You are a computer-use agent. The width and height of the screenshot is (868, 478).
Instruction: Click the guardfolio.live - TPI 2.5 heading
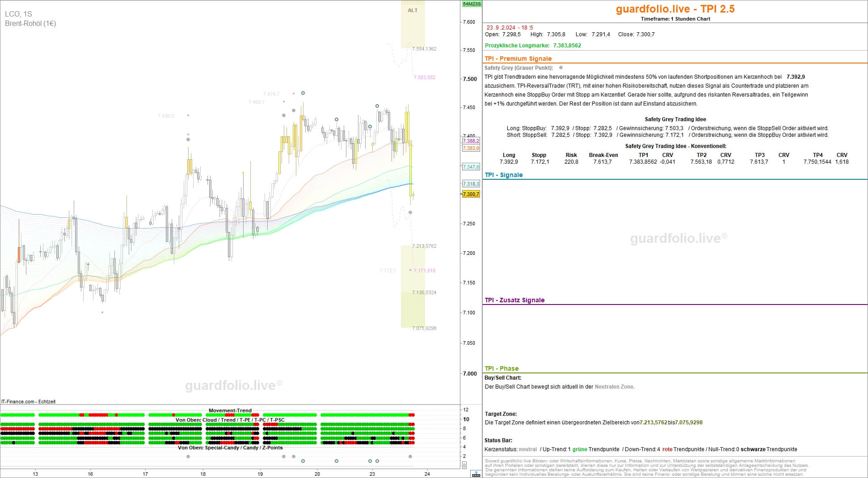coord(675,9)
